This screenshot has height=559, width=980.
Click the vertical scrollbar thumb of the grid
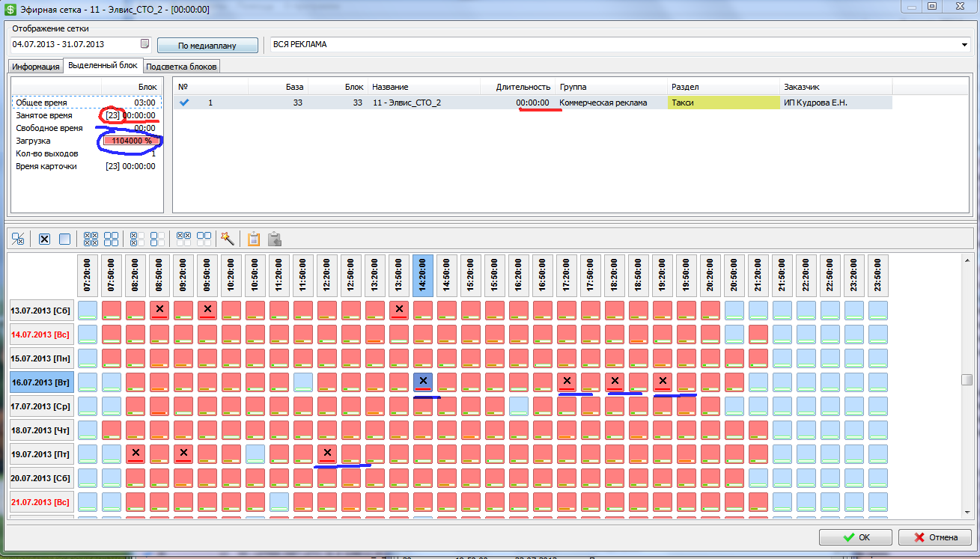click(967, 380)
